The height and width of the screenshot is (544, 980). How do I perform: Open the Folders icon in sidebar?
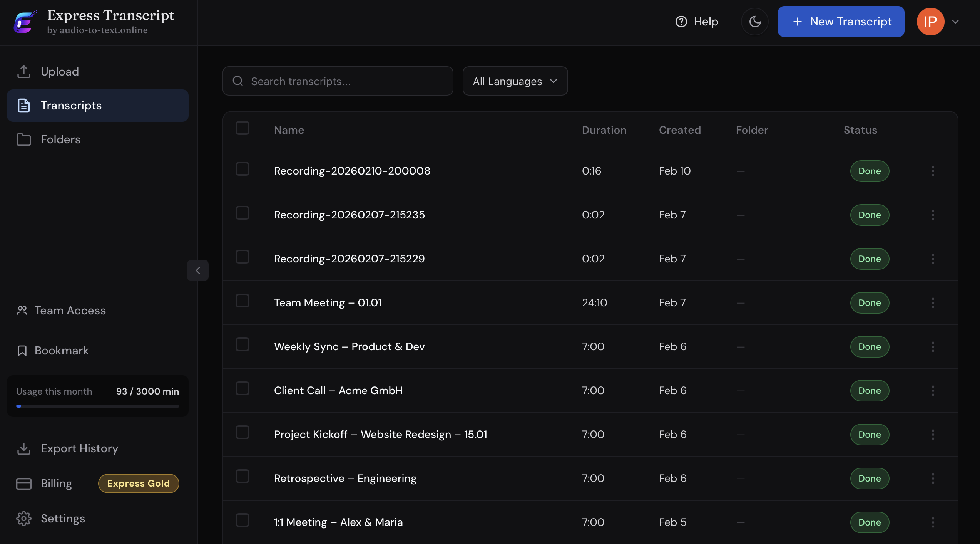point(24,139)
